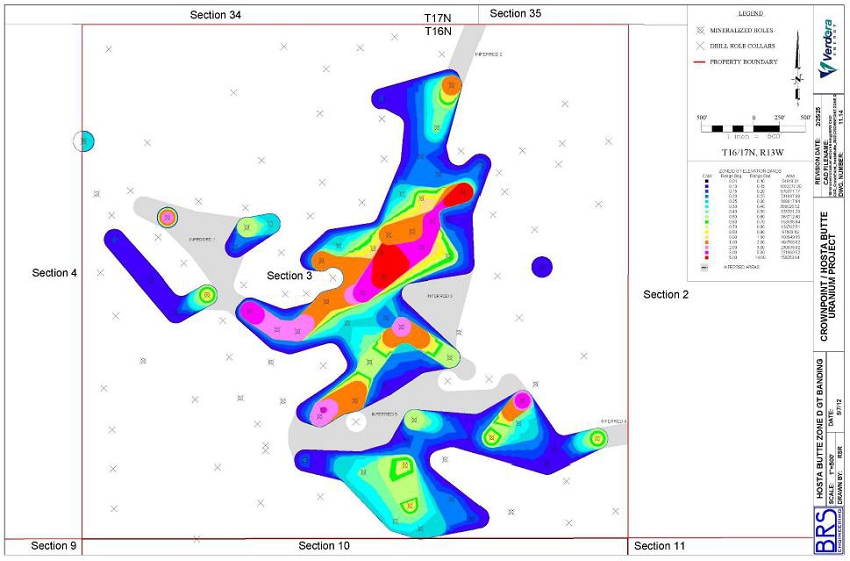This screenshot has height=561, width=850.
Task: Click the Section 2 label
Action: point(666,294)
